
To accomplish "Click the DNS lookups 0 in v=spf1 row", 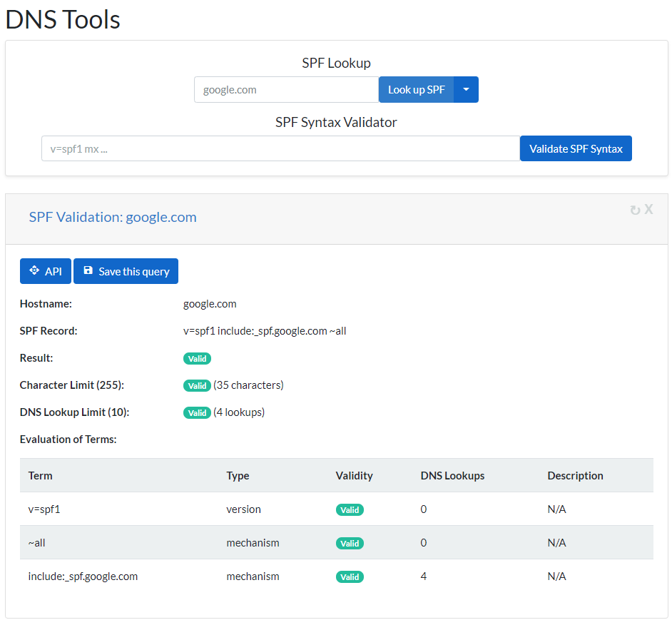I will [x=424, y=509].
